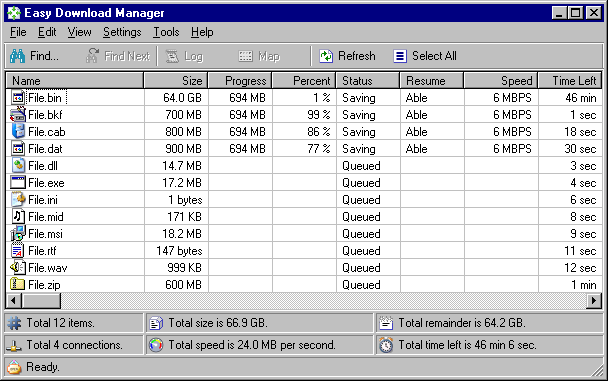Click the File.wav speaker icon

tap(18, 267)
